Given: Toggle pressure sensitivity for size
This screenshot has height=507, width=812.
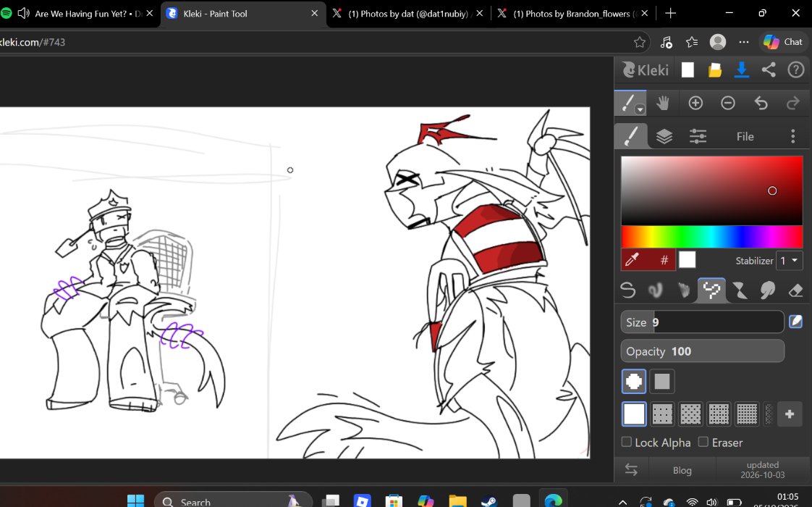Looking at the screenshot, I should pyautogui.click(x=795, y=322).
